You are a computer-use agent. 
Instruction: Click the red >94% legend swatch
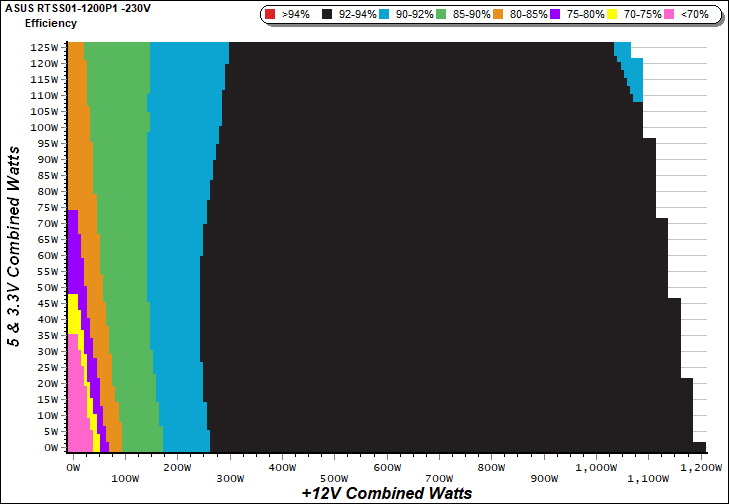tap(271, 15)
